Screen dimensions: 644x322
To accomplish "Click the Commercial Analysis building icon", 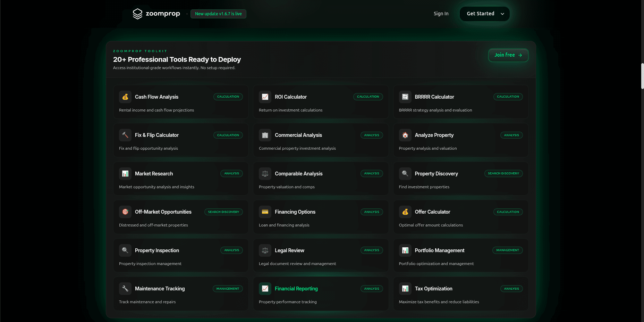I will coord(265,135).
